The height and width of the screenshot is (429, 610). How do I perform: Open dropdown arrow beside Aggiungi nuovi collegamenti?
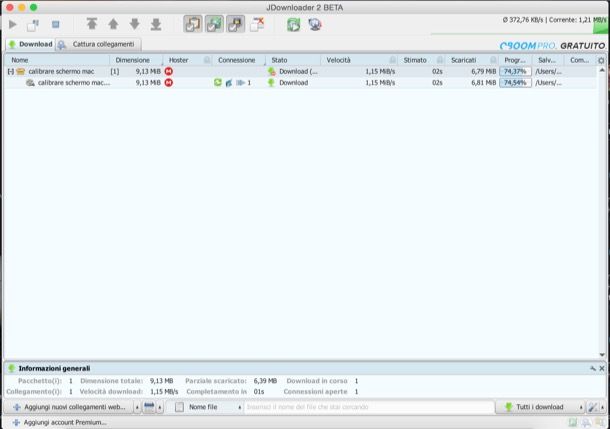[x=137, y=408]
